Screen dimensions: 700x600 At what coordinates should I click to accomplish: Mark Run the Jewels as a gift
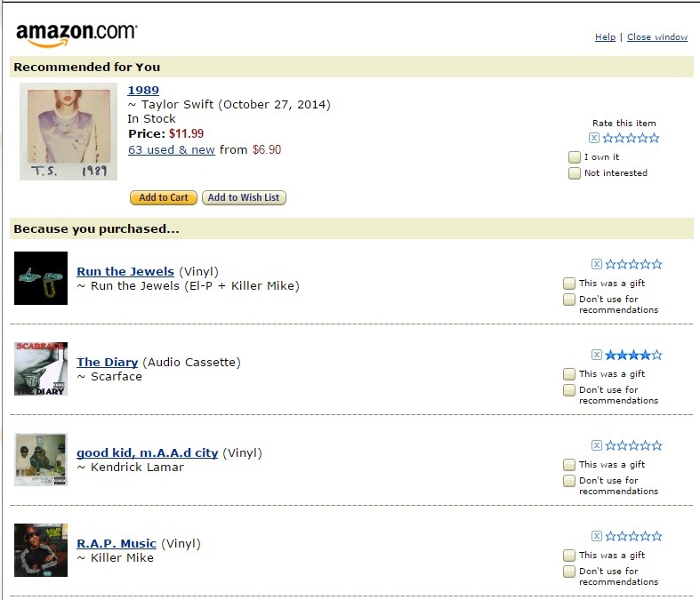pos(569,284)
